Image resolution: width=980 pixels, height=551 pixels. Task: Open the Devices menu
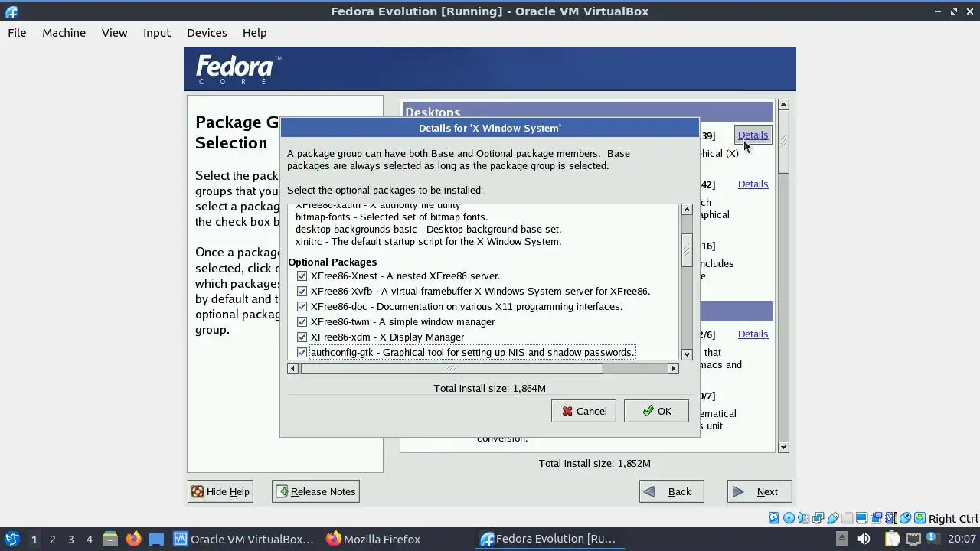coord(207,33)
